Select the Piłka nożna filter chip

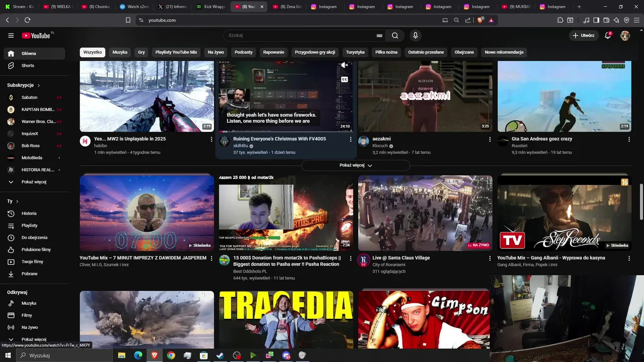pyautogui.click(x=386, y=52)
